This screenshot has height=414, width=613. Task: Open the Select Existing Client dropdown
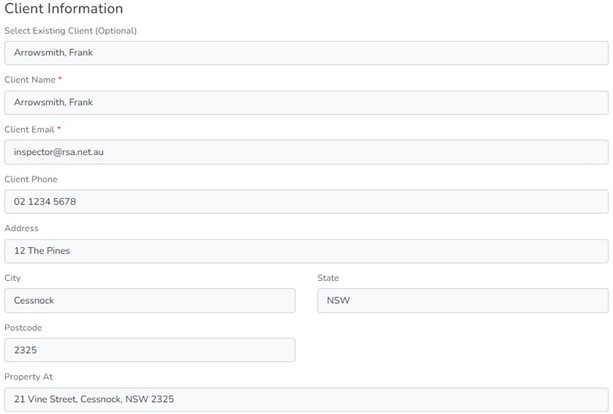click(306, 53)
